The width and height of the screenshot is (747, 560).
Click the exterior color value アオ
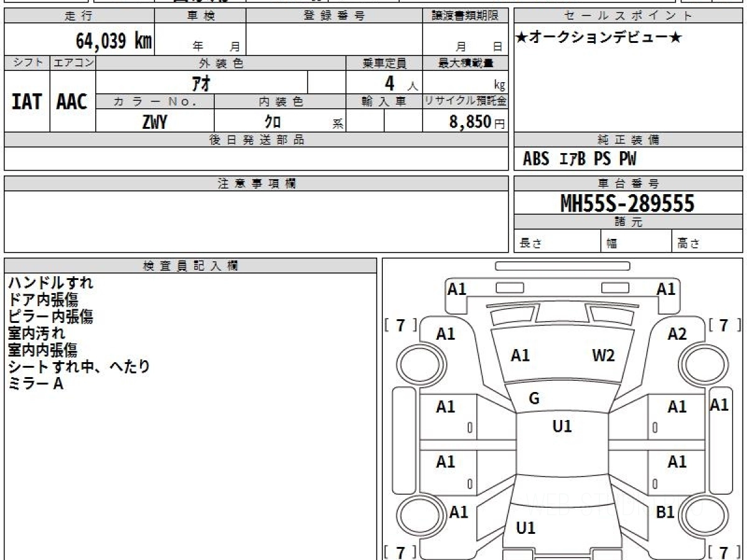[202, 82]
